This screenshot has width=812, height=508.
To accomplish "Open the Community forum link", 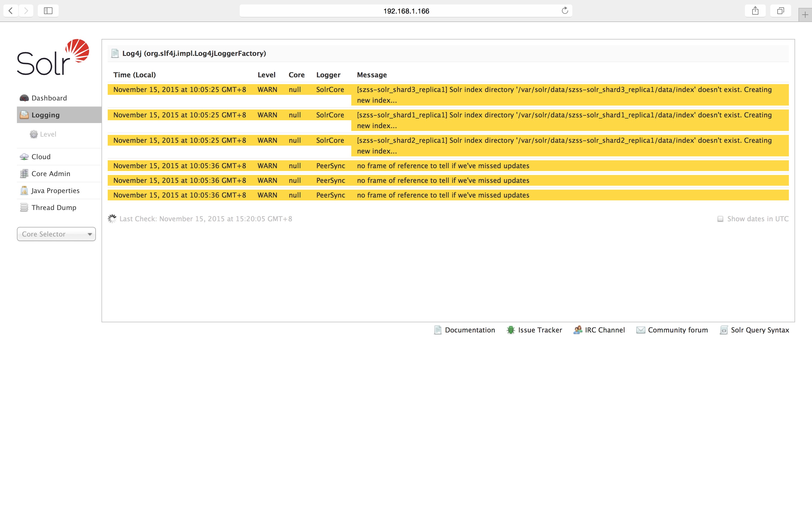I will (678, 330).
